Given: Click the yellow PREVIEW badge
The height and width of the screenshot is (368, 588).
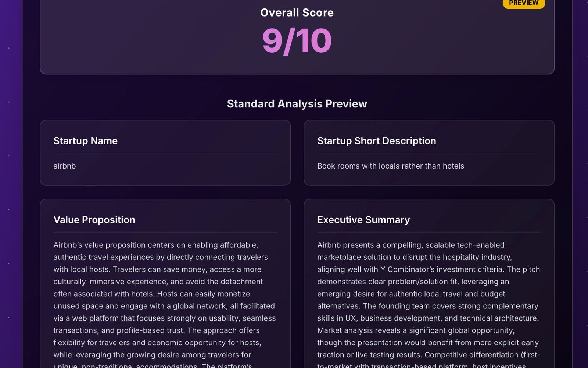Looking at the screenshot, I should tap(523, 3).
